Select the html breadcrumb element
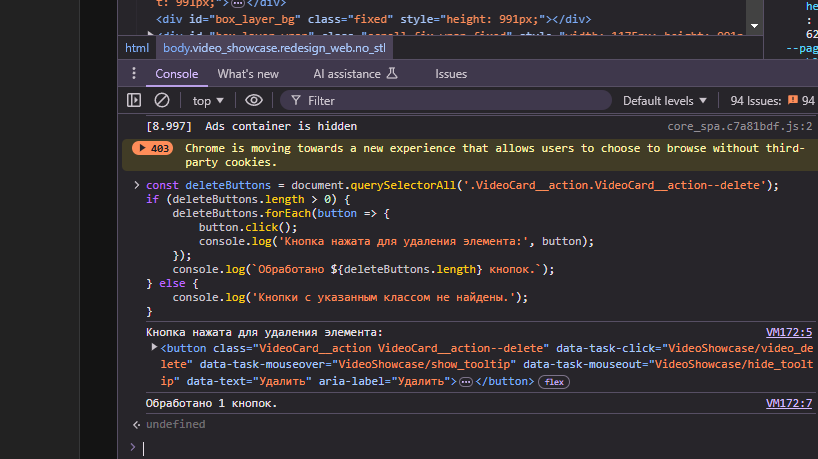The height and width of the screenshot is (459, 818). (136, 47)
